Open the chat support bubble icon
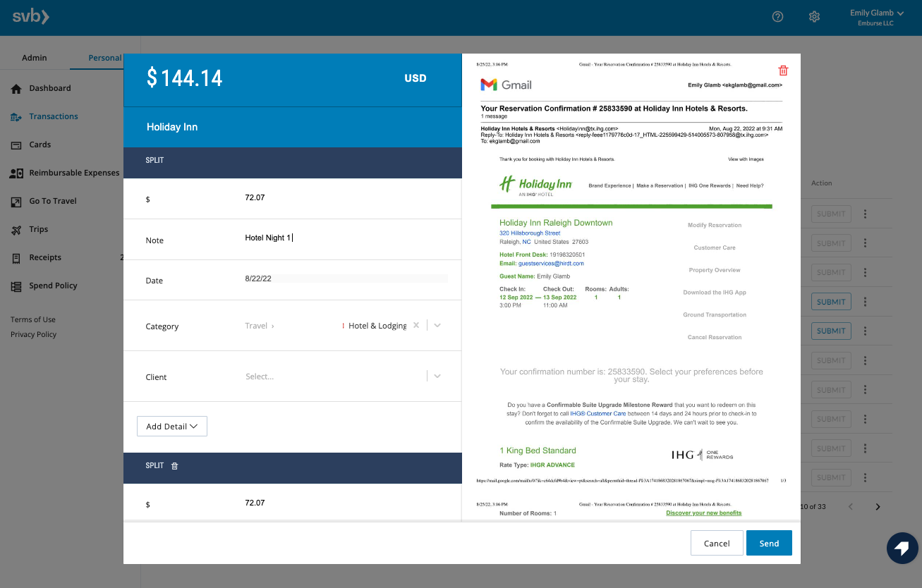This screenshot has height=588, width=922. [902, 548]
